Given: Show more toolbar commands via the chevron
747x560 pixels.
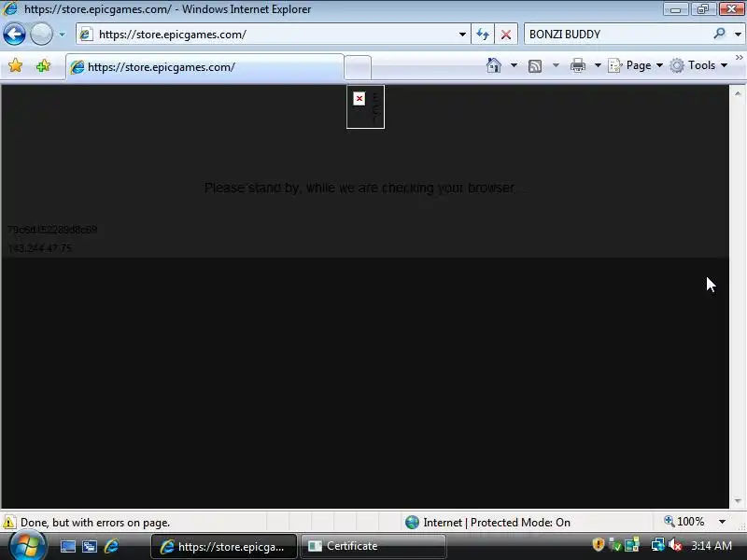Looking at the screenshot, I should pos(740,58).
